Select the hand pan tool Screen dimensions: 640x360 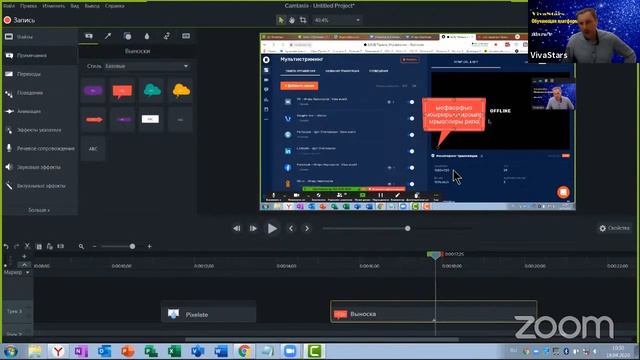pyautogui.click(x=292, y=20)
